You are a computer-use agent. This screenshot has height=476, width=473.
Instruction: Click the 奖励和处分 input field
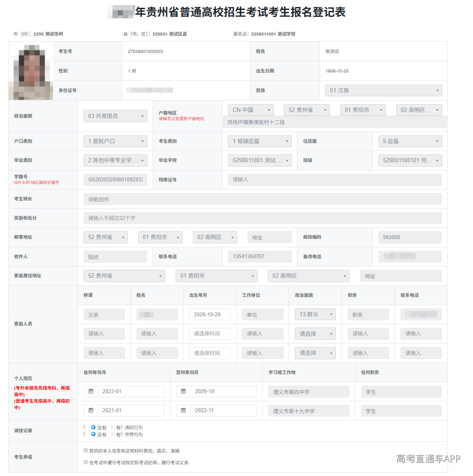point(263,218)
